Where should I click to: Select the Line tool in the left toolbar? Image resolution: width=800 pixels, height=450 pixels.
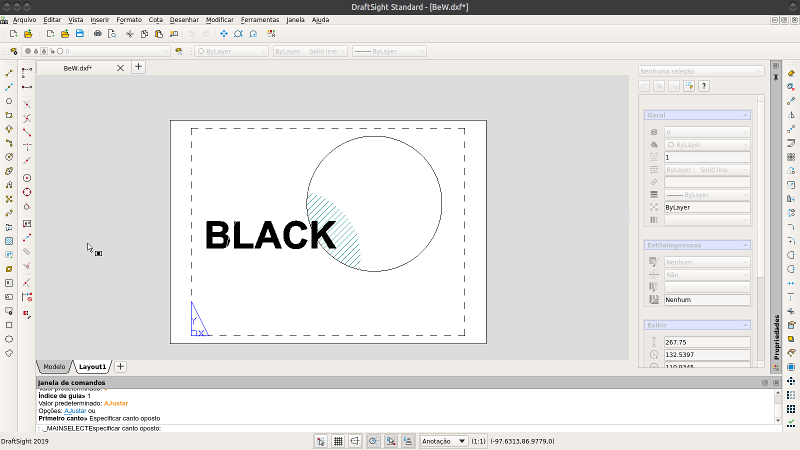[x=9, y=73]
